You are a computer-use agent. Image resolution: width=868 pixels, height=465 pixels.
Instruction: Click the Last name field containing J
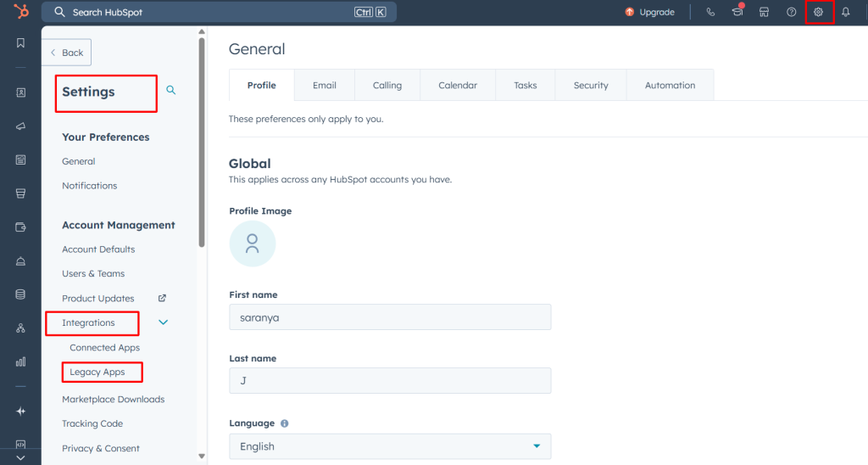tap(390, 381)
